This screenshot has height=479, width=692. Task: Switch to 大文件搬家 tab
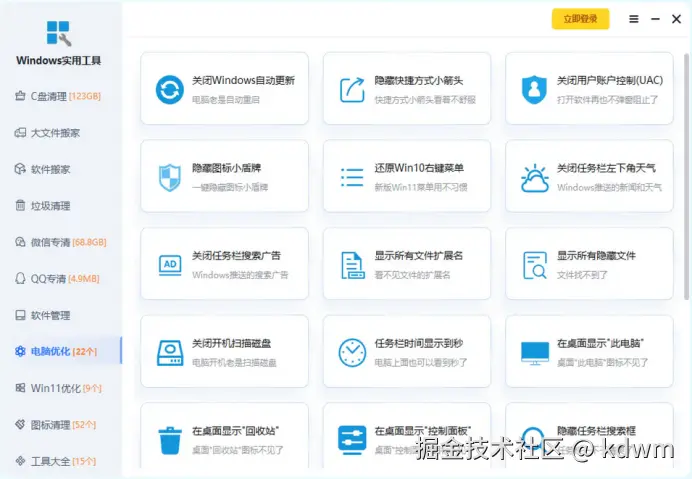pyautogui.click(x=61, y=132)
